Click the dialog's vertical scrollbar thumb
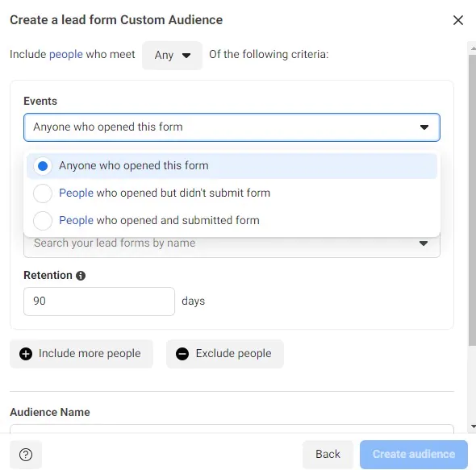Viewport: 476px width, 470px height. pyautogui.click(x=472, y=200)
